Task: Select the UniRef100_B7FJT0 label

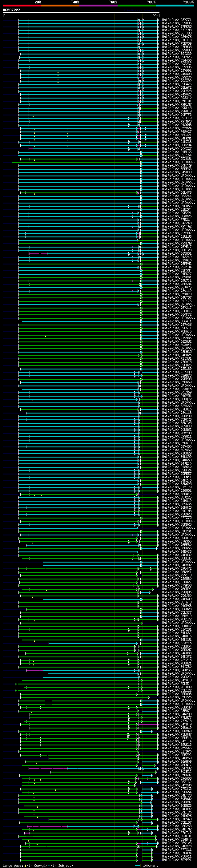Action: tap(177, 40)
